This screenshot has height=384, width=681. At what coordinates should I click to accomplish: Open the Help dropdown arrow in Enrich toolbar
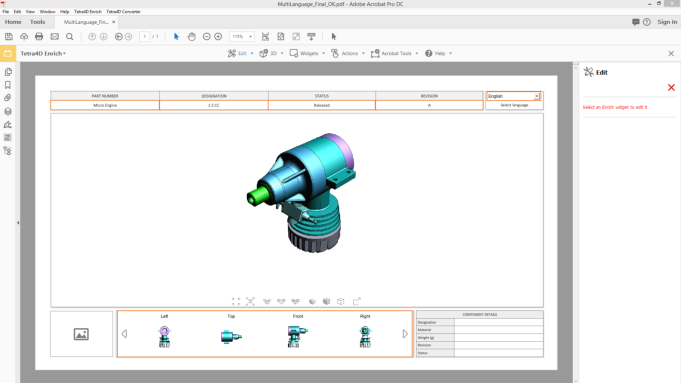450,53
